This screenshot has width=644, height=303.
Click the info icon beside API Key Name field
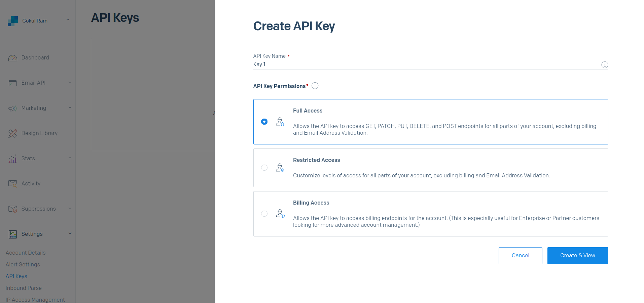pos(604,65)
